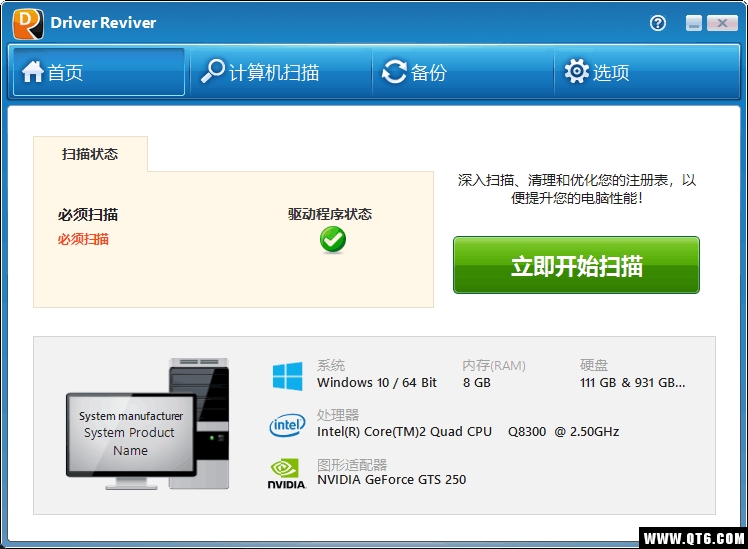Click the red 必须扫描 status text
This screenshot has width=748, height=549.
click(83, 239)
